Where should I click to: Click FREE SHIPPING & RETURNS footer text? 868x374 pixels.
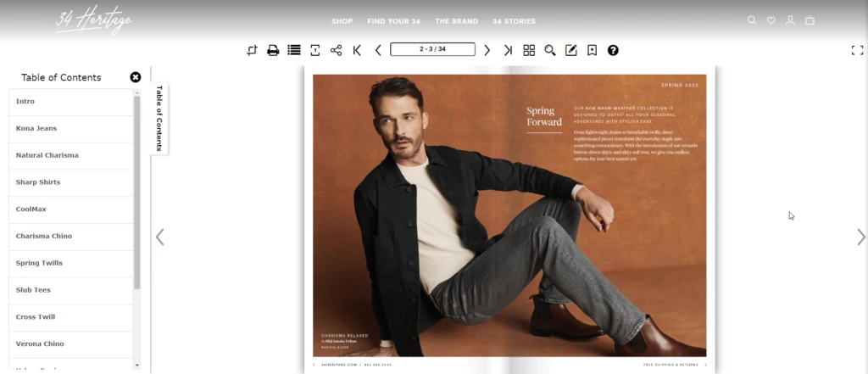point(671,366)
